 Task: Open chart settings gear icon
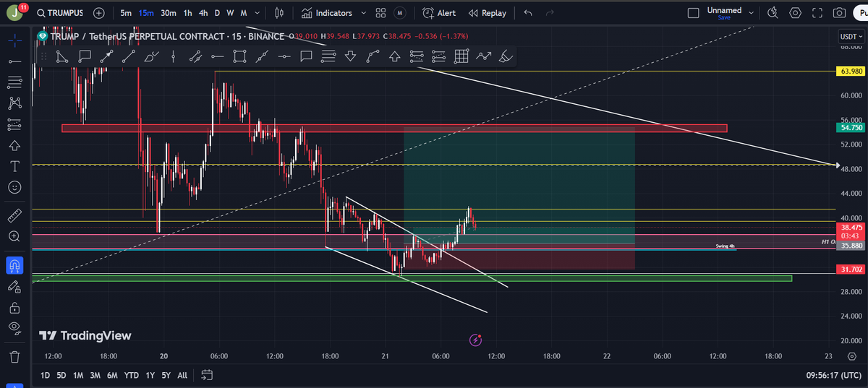point(796,13)
